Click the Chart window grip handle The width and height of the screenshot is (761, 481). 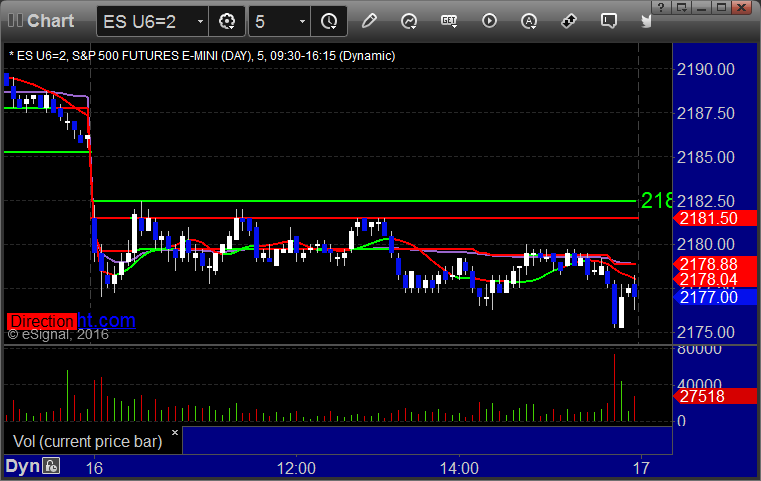tap(15, 21)
